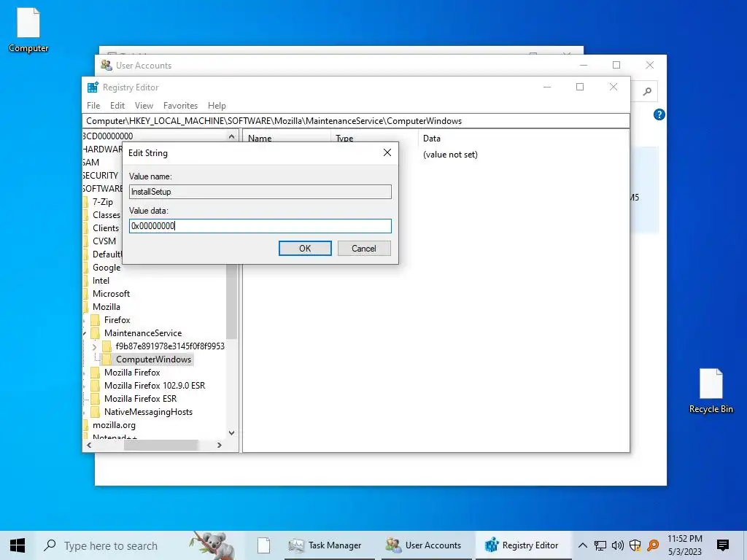This screenshot has width=747, height=560.
Task: Open the notification center icon
Action: [x=723, y=545]
